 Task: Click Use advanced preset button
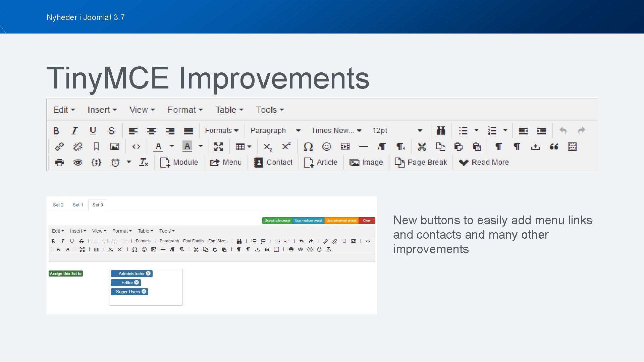[x=341, y=221]
